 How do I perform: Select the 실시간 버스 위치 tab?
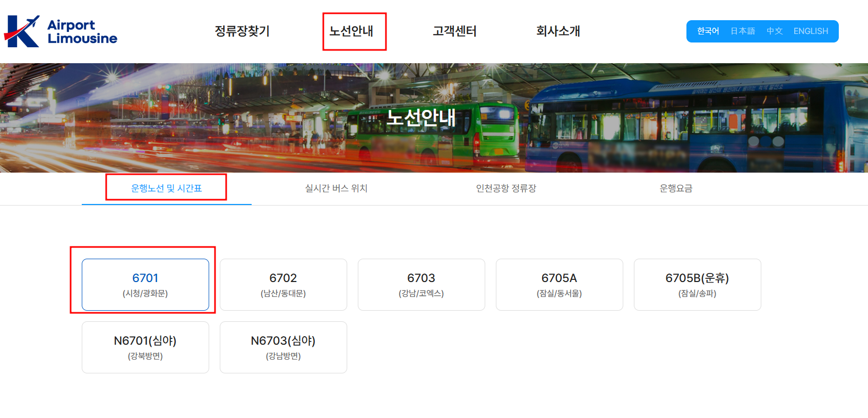(x=337, y=189)
